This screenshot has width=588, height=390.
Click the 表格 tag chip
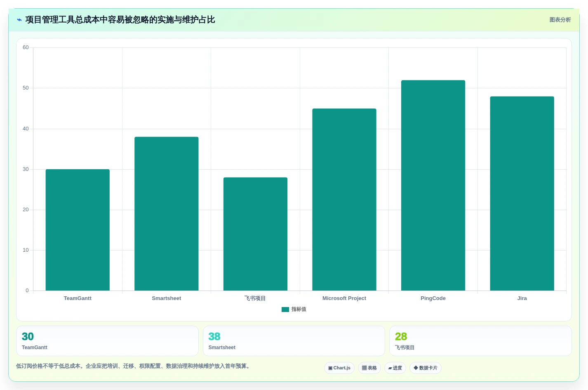point(369,368)
